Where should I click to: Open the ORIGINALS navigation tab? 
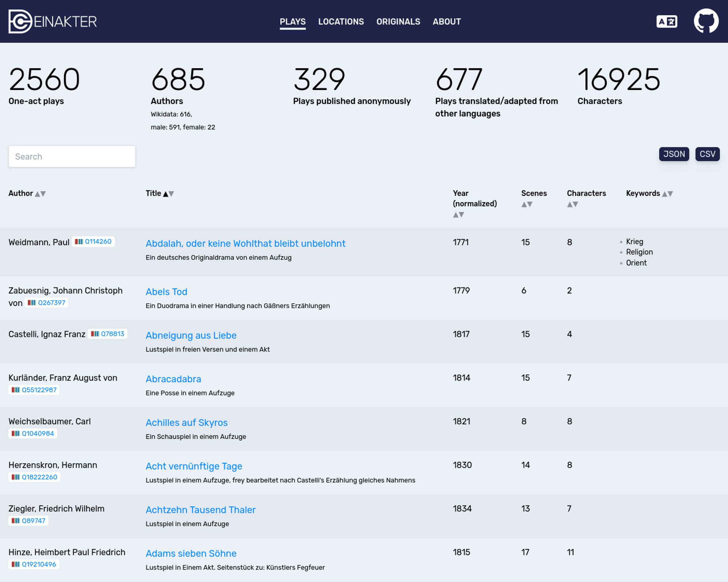tap(398, 21)
